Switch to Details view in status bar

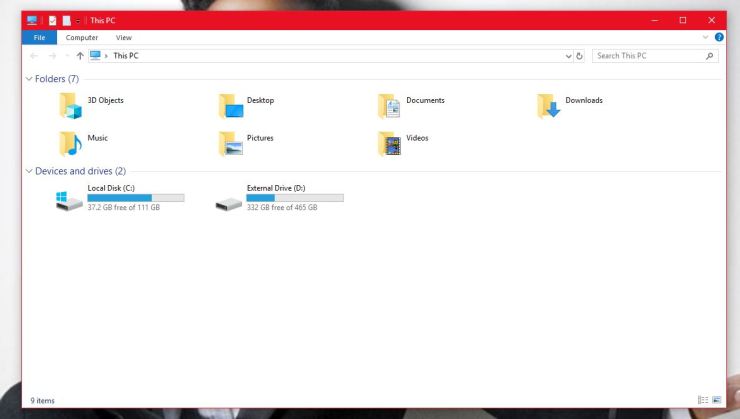[x=703, y=400]
